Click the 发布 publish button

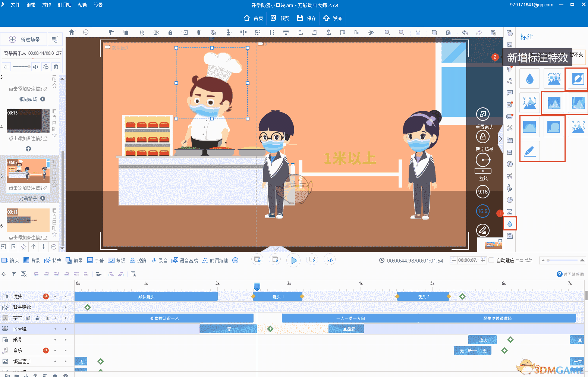333,18
